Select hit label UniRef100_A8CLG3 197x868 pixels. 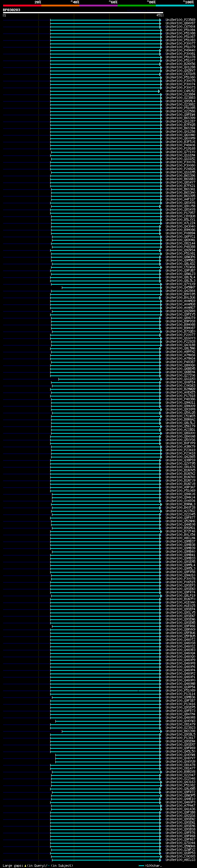[x=180, y=860]
